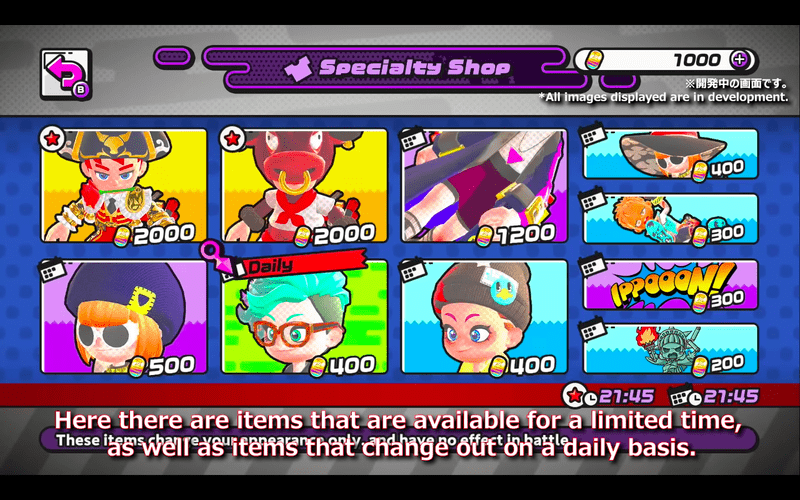Click the star badge on pirate costume
Image resolution: width=800 pixels, height=500 pixels.
(52, 139)
